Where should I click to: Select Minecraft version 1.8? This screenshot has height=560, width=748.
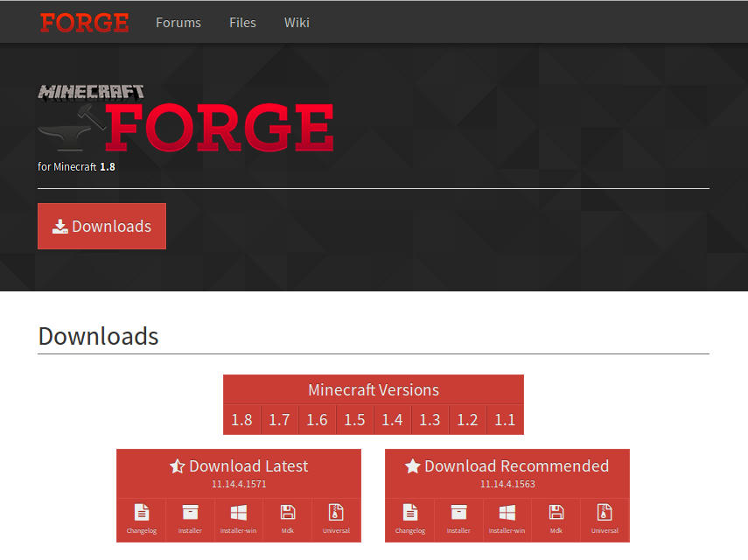click(x=241, y=420)
